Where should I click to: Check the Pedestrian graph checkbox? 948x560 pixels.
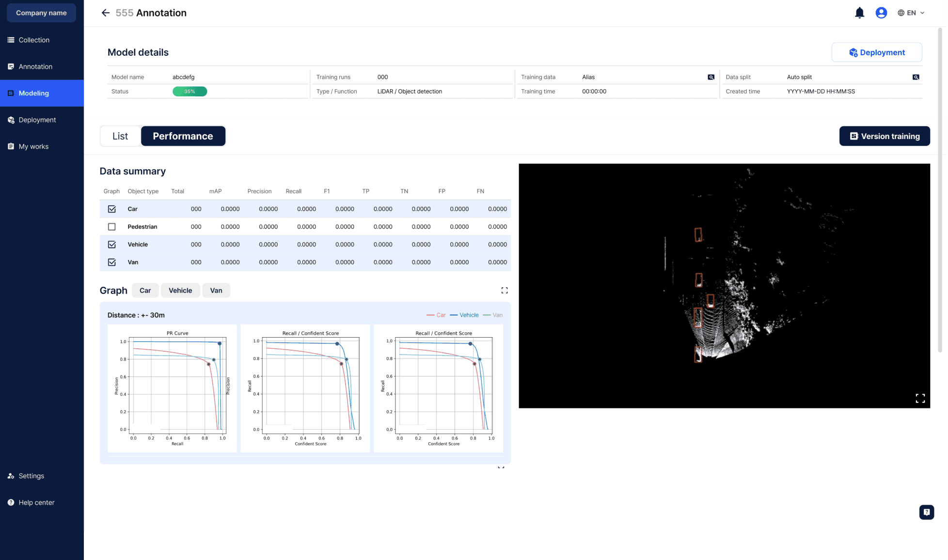112,227
